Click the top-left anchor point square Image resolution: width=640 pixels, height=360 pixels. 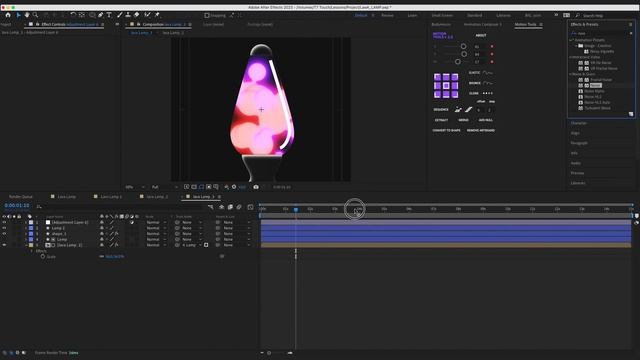438,77
